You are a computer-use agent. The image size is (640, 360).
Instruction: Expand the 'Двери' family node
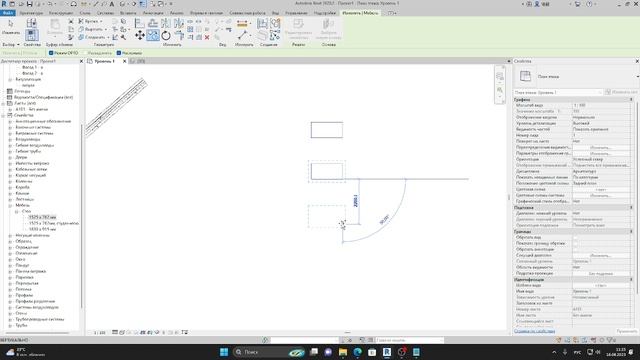10,157
